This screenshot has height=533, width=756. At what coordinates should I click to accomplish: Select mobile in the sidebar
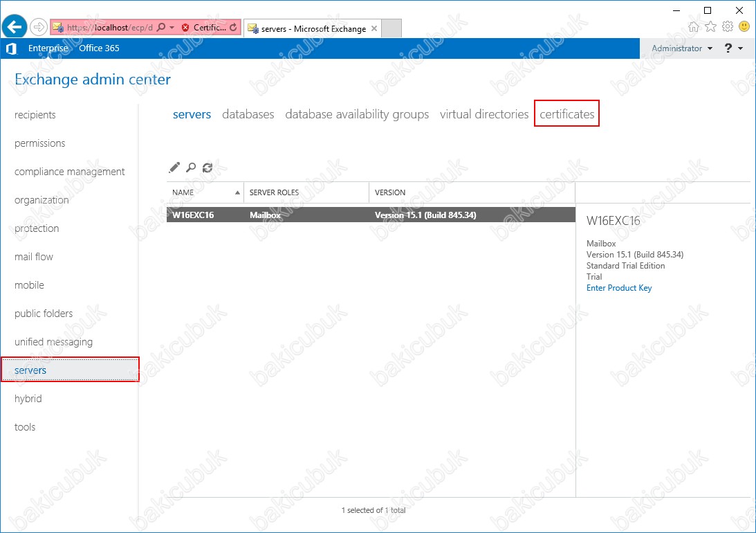click(x=29, y=285)
